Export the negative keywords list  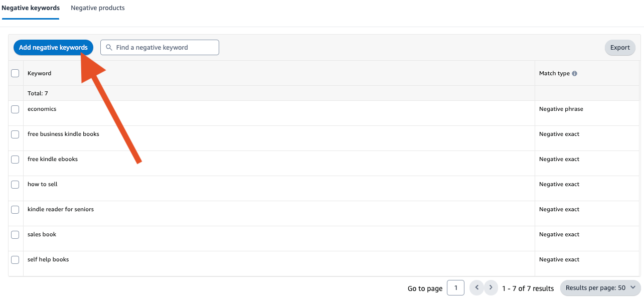(620, 48)
